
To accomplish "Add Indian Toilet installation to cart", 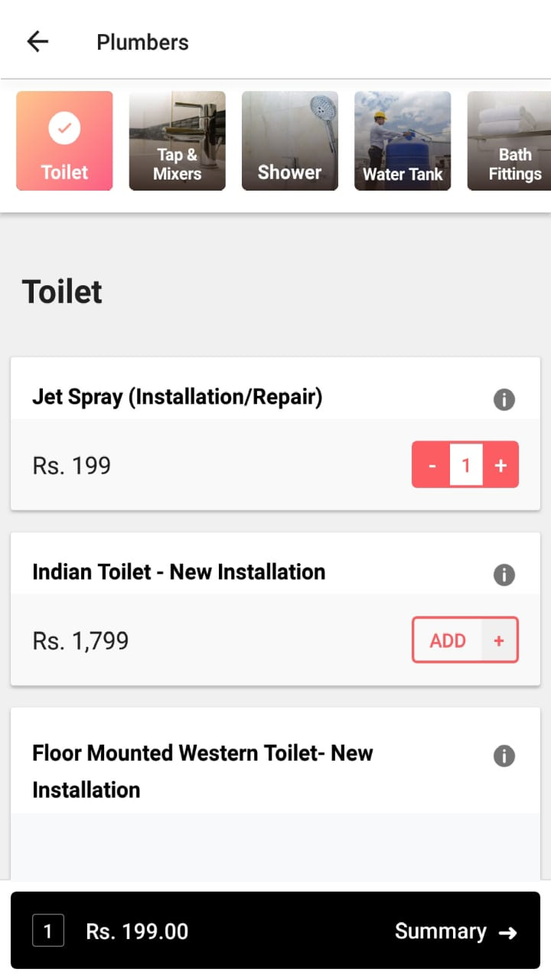I will click(465, 640).
